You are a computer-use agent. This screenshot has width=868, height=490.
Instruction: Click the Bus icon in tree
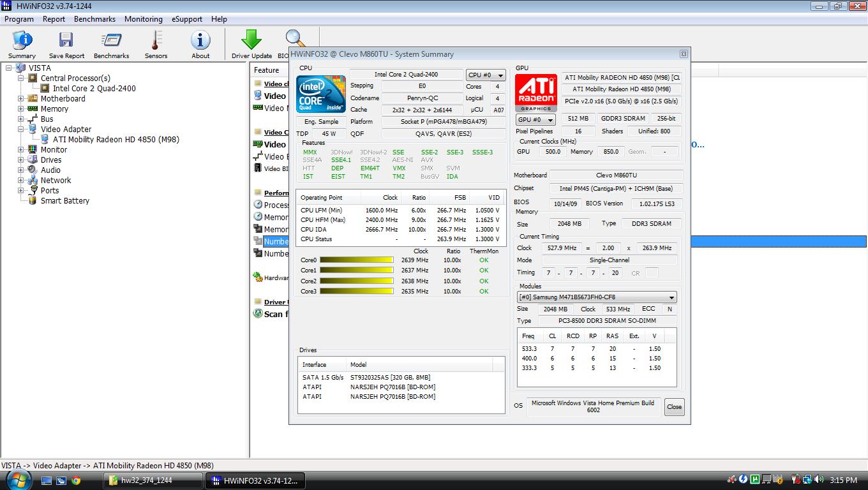[33, 119]
